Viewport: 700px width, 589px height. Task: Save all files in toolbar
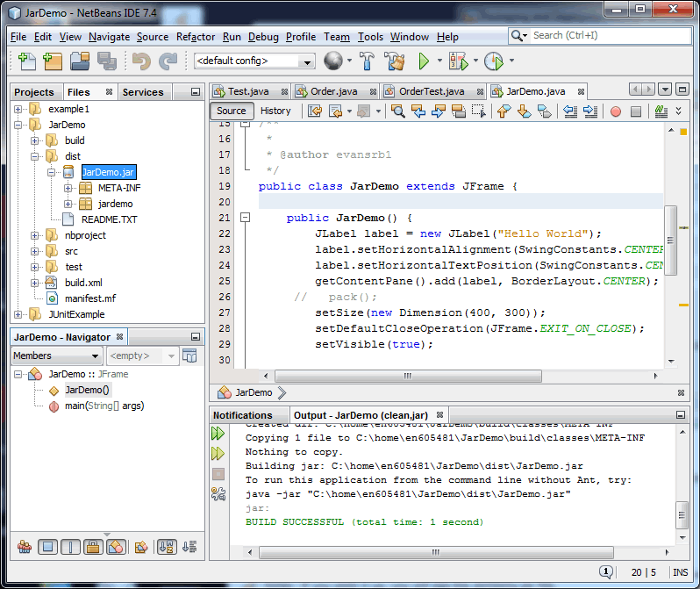107,61
